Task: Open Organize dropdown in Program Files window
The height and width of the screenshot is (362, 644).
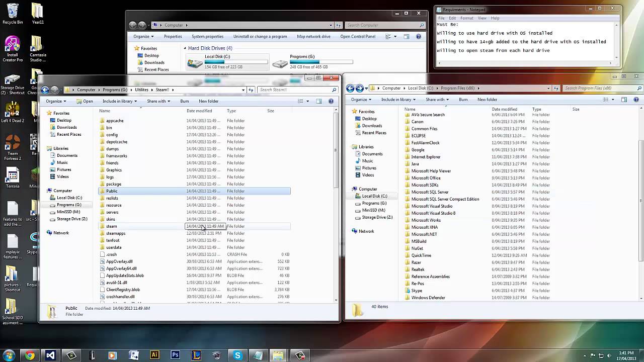Action: click(x=361, y=100)
